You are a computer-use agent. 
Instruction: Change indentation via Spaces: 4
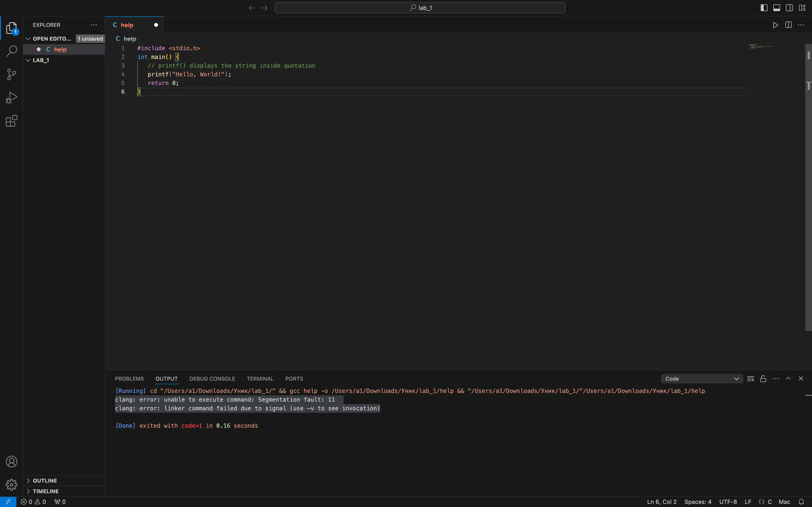(698, 502)
